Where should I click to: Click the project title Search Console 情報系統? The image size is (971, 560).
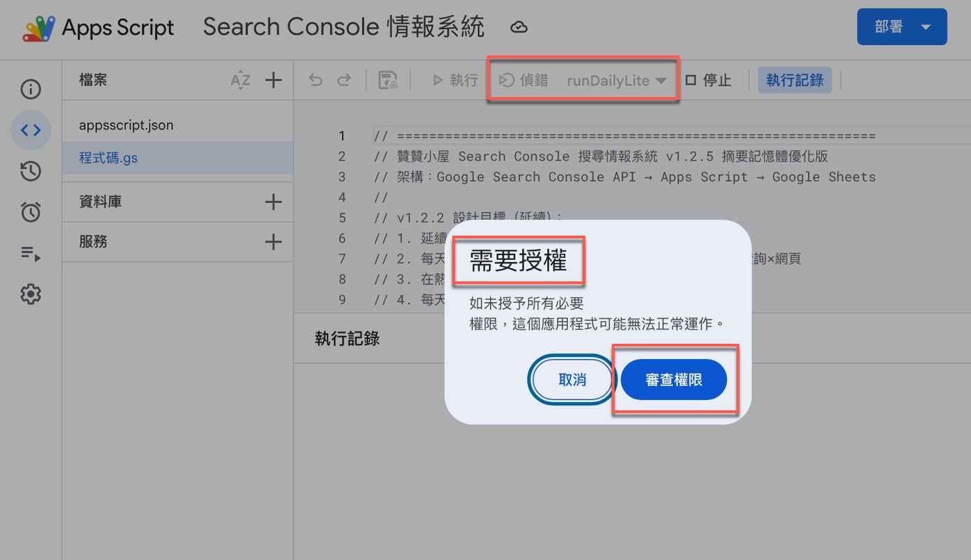pyautogui.click(x=343, y=27)
